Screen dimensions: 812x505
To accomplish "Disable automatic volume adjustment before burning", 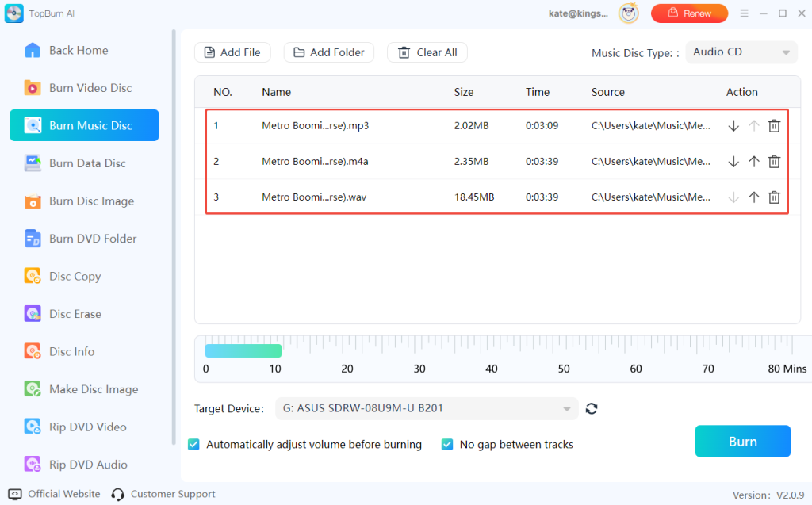I will [x=194, y=445].
